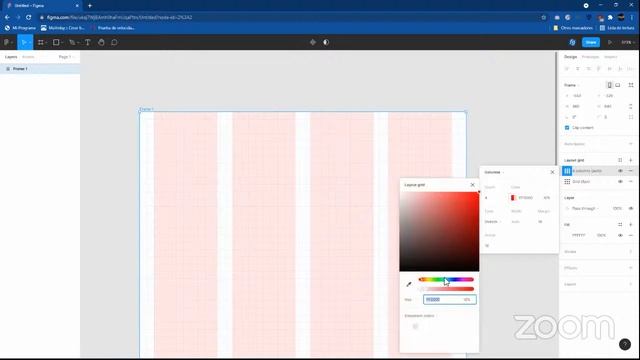Open layout grid styles icon
This screenshot has height=360, width=640.
pos(620,160)
